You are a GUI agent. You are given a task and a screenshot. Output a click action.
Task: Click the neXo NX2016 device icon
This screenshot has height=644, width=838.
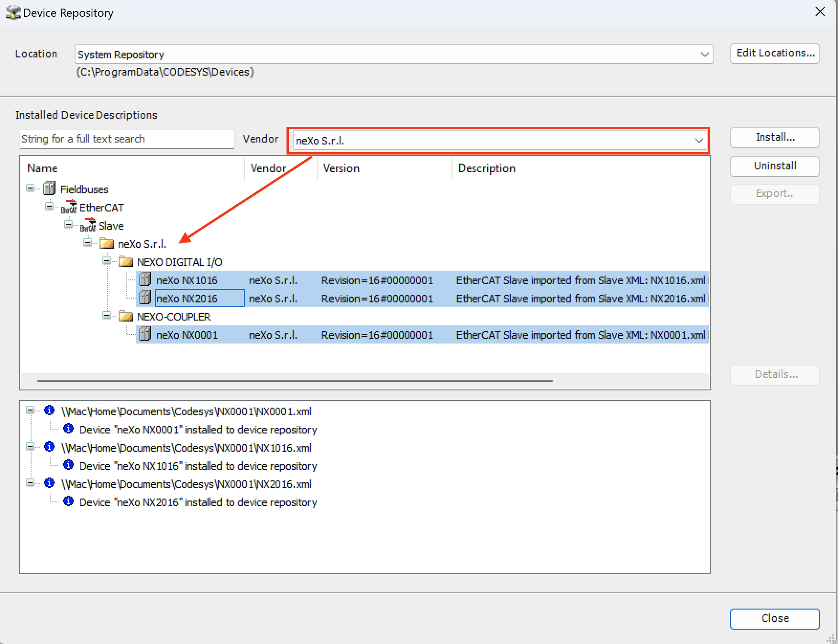click(x=145, y=298)
